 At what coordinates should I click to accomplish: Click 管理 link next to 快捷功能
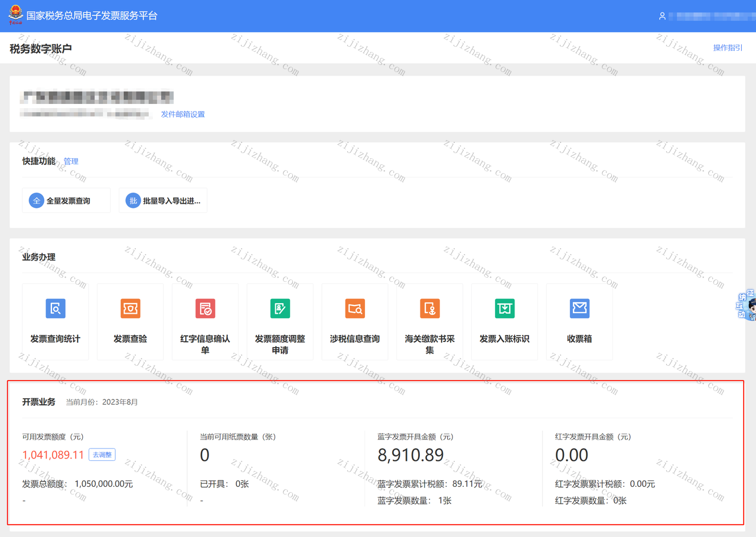tap(71, 161)
